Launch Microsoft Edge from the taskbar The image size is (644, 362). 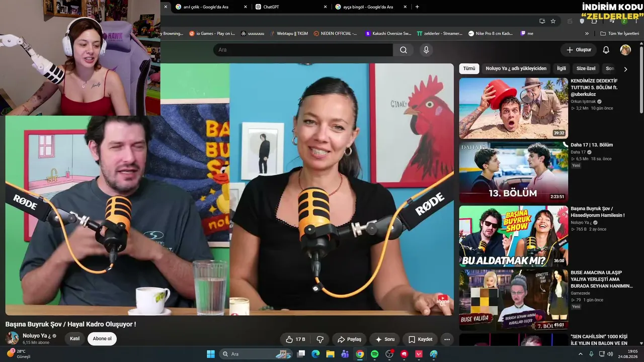click(x=315, y=354)
